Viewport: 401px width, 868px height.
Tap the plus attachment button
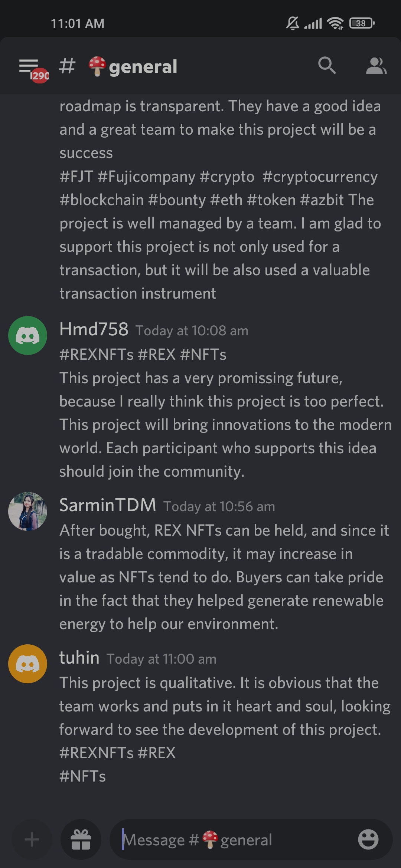click(x=32, y=839)
